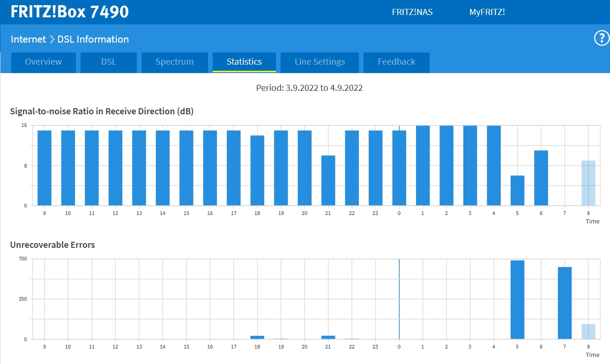Open the help question mark icon
This screenshot has width=610, height=364.
602,38
